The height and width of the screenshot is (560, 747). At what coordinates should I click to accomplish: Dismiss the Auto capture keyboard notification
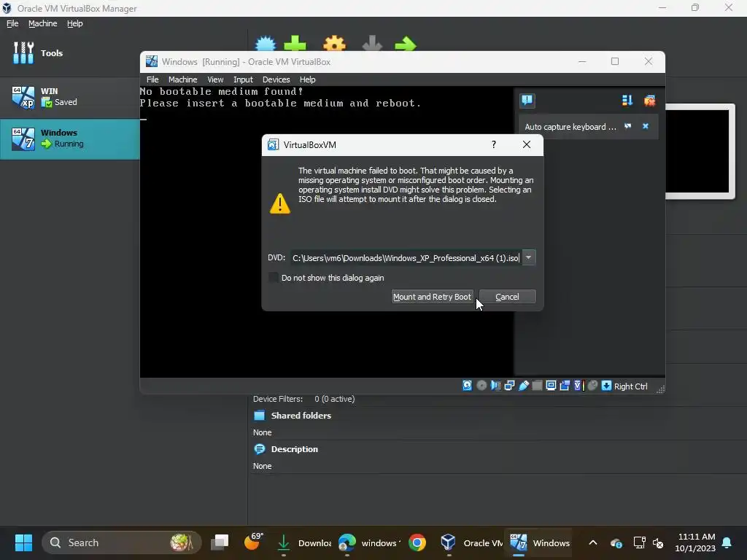[646, 126]
